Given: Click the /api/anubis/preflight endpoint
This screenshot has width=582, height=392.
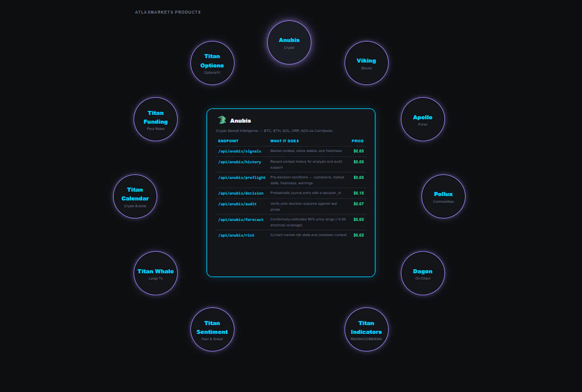Looking at the screenshot, I should point(242,178).
